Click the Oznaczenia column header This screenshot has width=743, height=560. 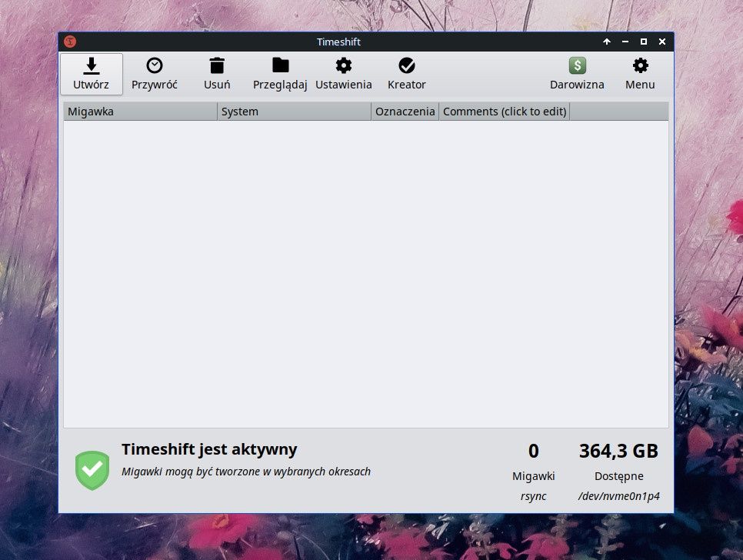[x=405, y=112]
